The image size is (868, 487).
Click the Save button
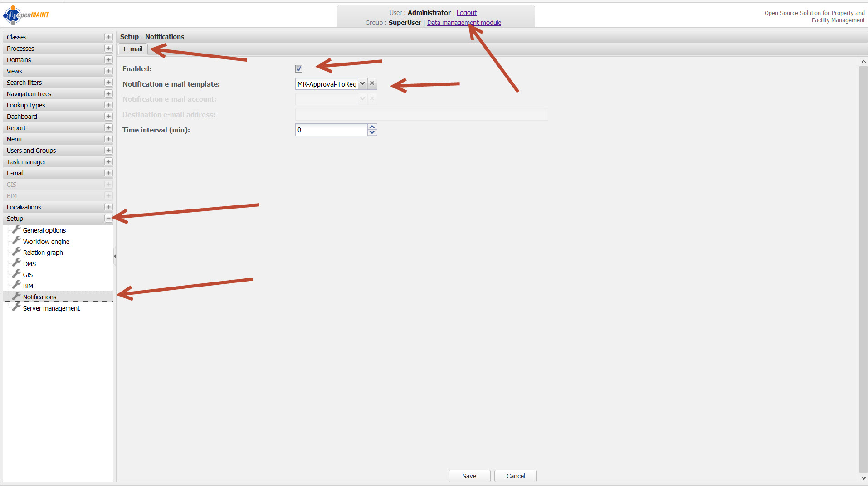(469, 476)
